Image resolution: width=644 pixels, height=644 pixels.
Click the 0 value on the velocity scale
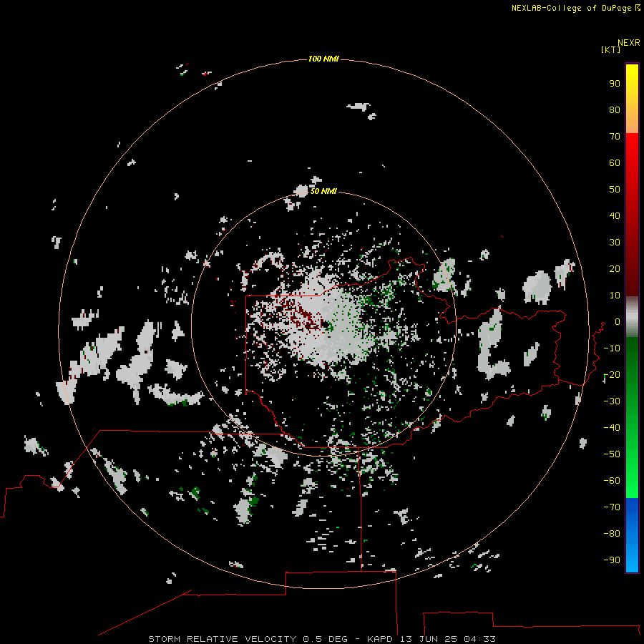[x=618, y=322]
